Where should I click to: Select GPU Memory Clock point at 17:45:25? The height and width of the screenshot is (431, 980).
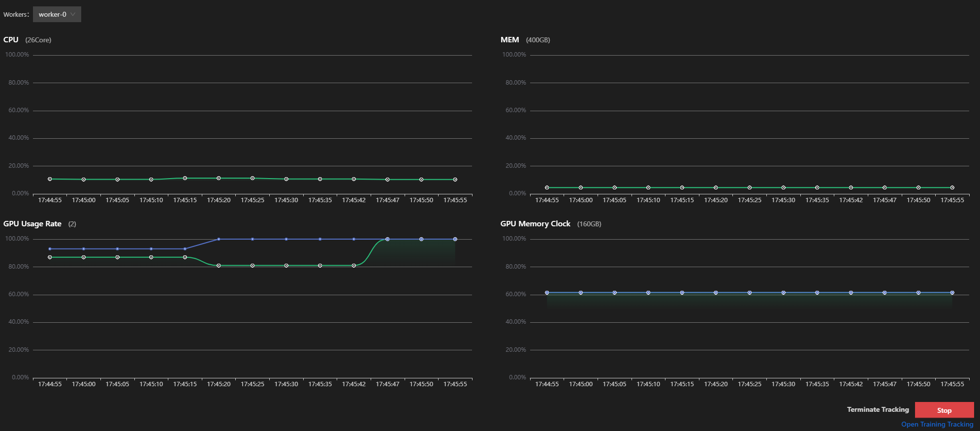pos(750,293)
